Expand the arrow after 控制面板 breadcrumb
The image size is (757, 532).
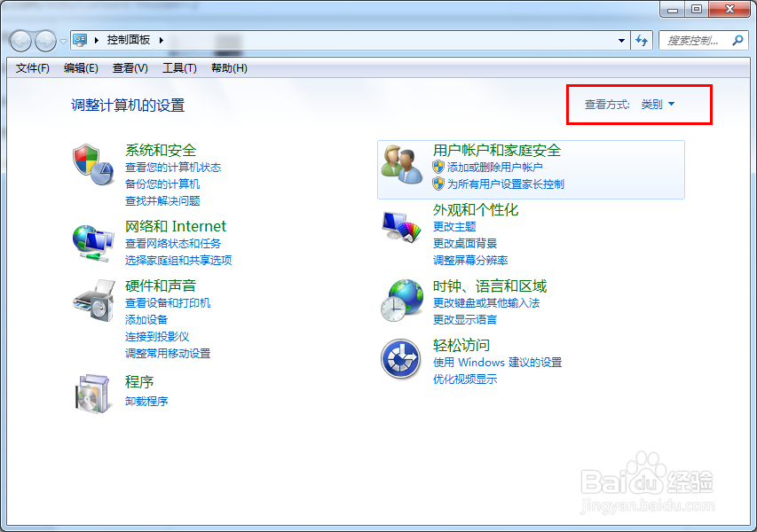(x=161, y=40)
